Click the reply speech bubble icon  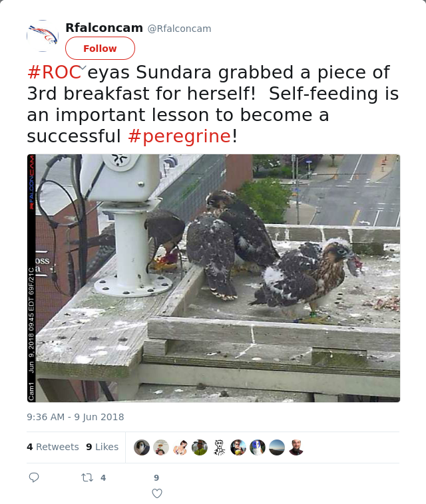tap(34, 477)
